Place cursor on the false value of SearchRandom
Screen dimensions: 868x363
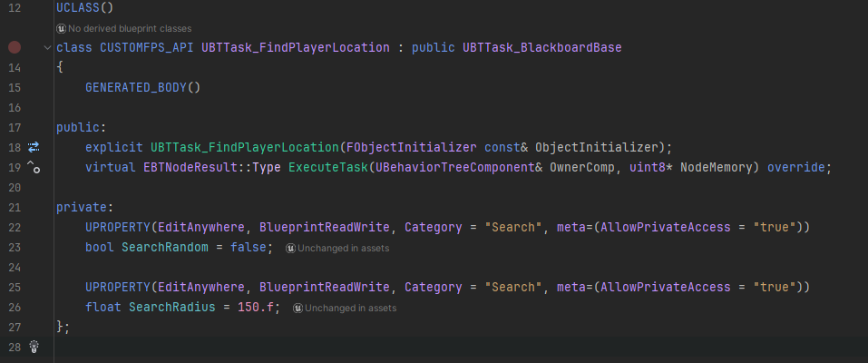point(247,247)
